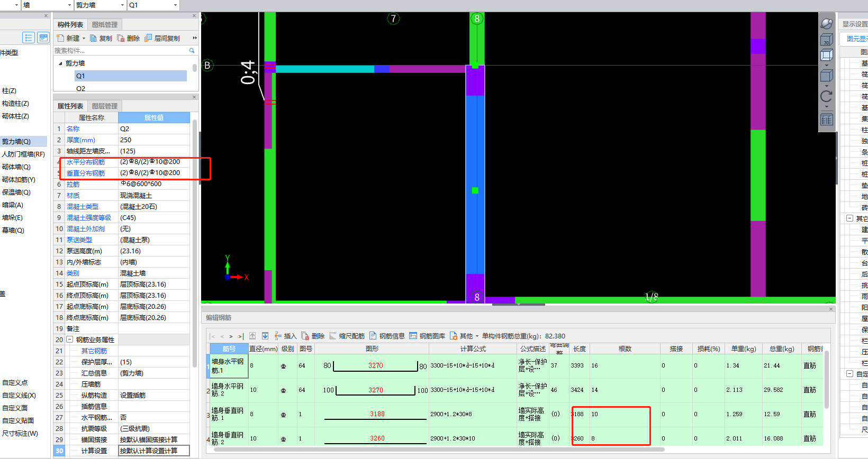
Task: Click the solid cube display icon
Action: [827, 76]
